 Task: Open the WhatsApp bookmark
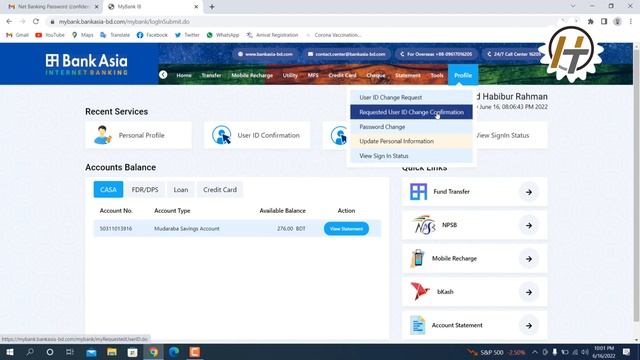point(222,35)
